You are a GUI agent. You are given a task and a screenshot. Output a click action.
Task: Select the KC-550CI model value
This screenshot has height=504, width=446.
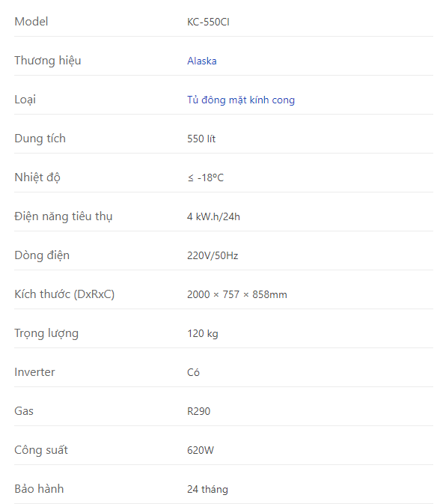click(208, 22)
